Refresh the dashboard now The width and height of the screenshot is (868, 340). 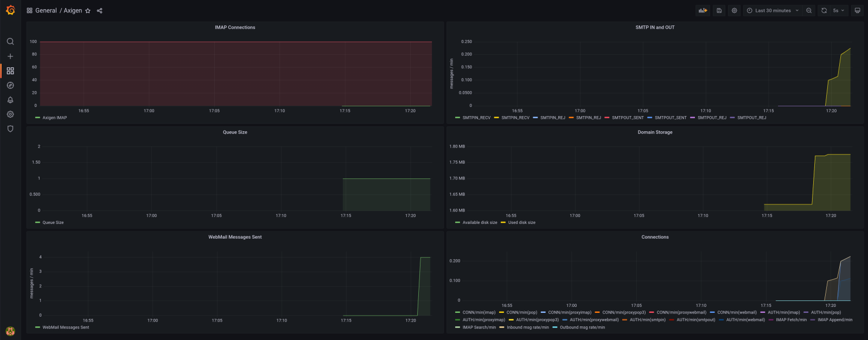(x=824, y=10)
